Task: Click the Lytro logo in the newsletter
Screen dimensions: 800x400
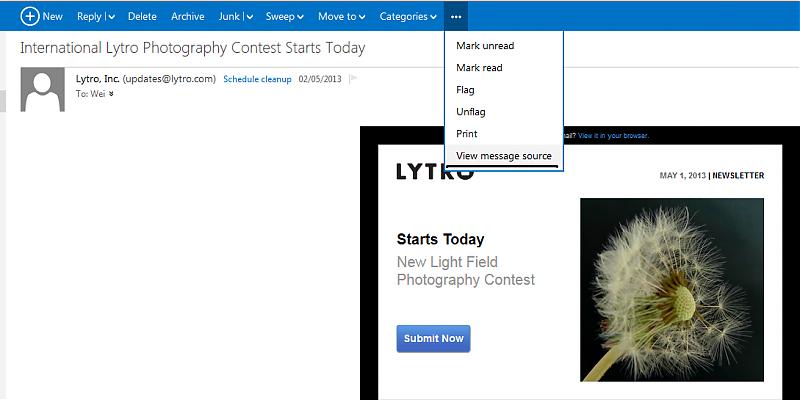Action: click(x=435, y=172)
